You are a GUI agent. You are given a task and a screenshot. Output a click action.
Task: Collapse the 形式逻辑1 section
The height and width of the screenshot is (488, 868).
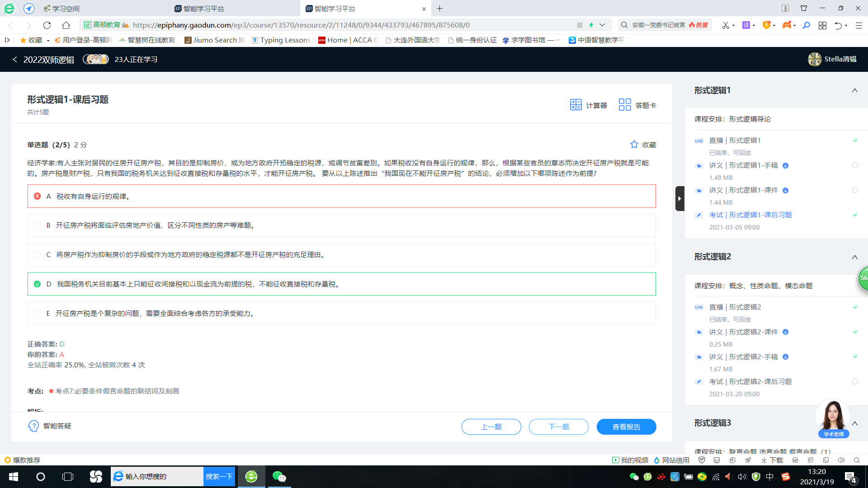[x=854, y=90]
